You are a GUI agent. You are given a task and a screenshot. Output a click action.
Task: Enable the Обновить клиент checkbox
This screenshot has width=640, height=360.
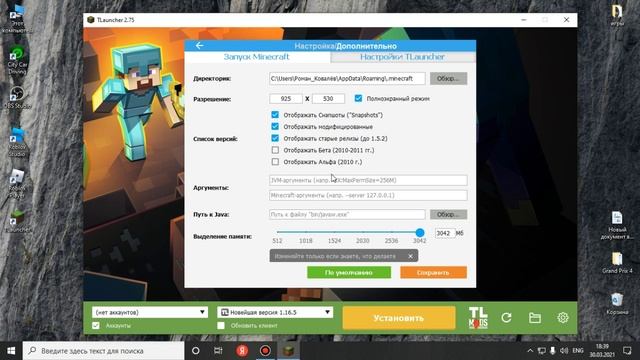click(221, 326)
